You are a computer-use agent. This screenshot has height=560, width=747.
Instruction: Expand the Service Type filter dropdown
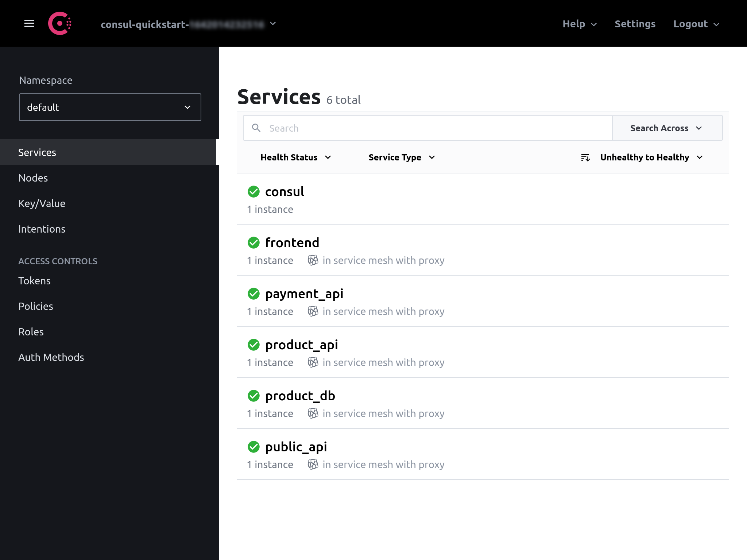402,157
